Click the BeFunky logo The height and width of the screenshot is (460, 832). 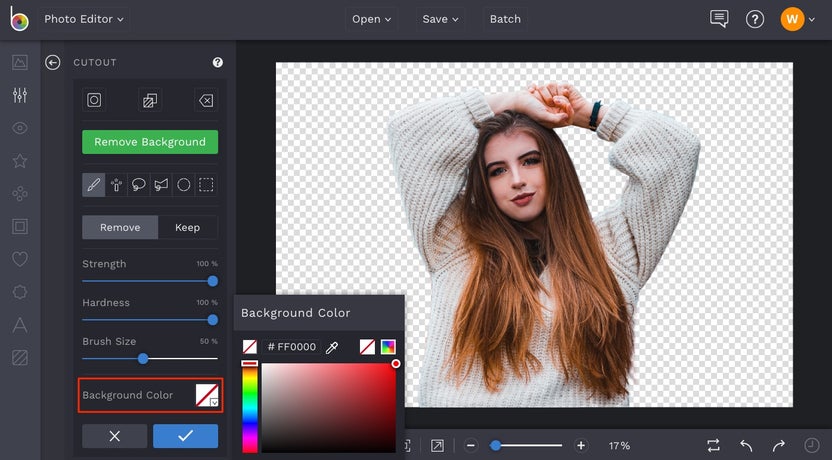tap(19, 19)
